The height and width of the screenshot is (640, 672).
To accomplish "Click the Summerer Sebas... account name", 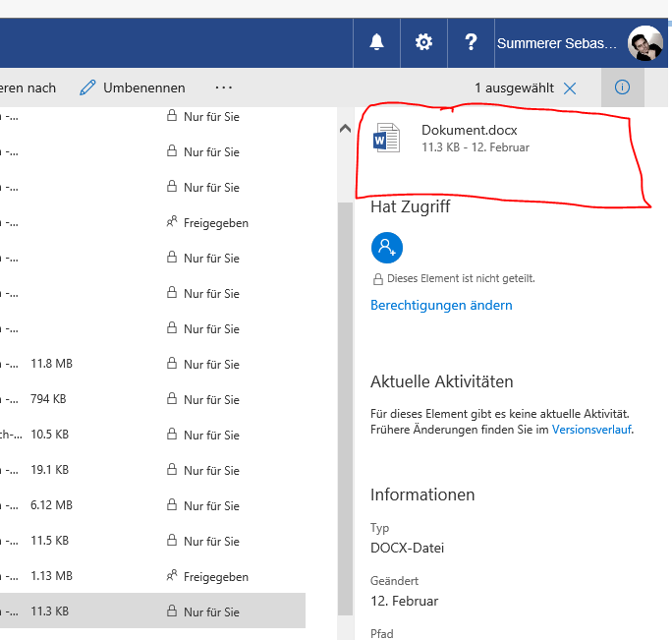I will 557,43.
